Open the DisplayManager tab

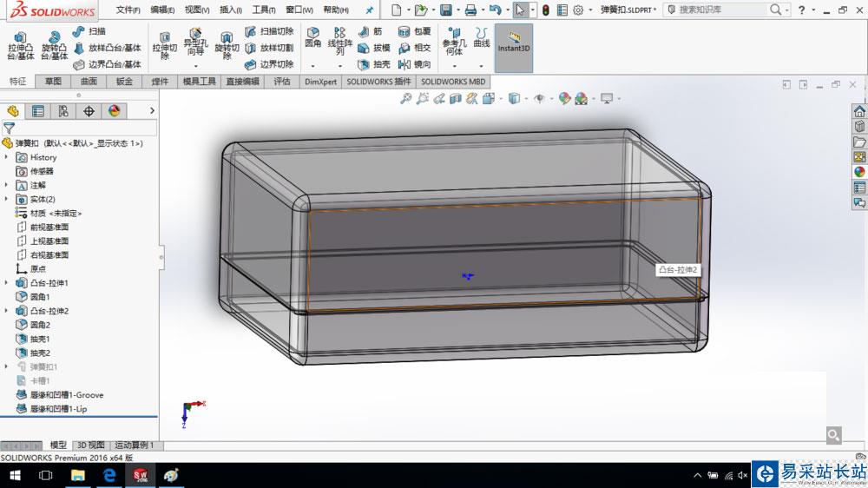point(114,111)
